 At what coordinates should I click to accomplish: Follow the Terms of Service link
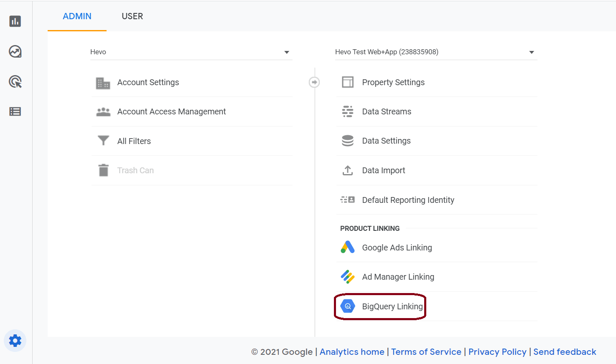426,352
